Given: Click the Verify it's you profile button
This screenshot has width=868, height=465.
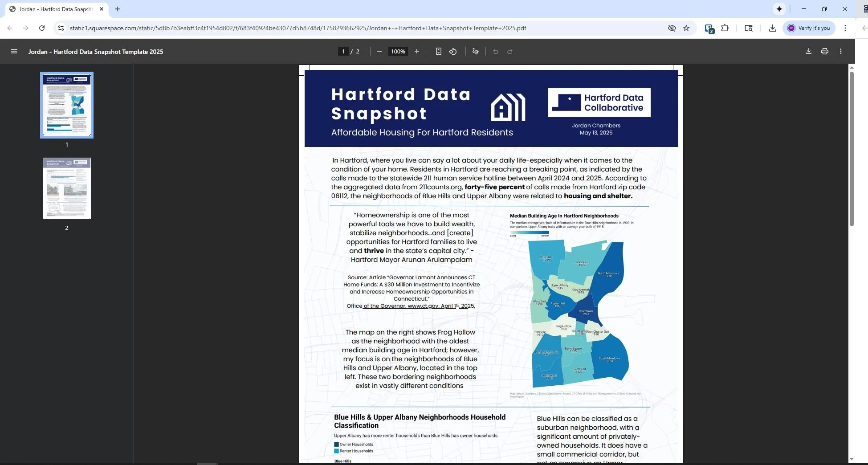Looking at the screenshot, I should (809, 28).
